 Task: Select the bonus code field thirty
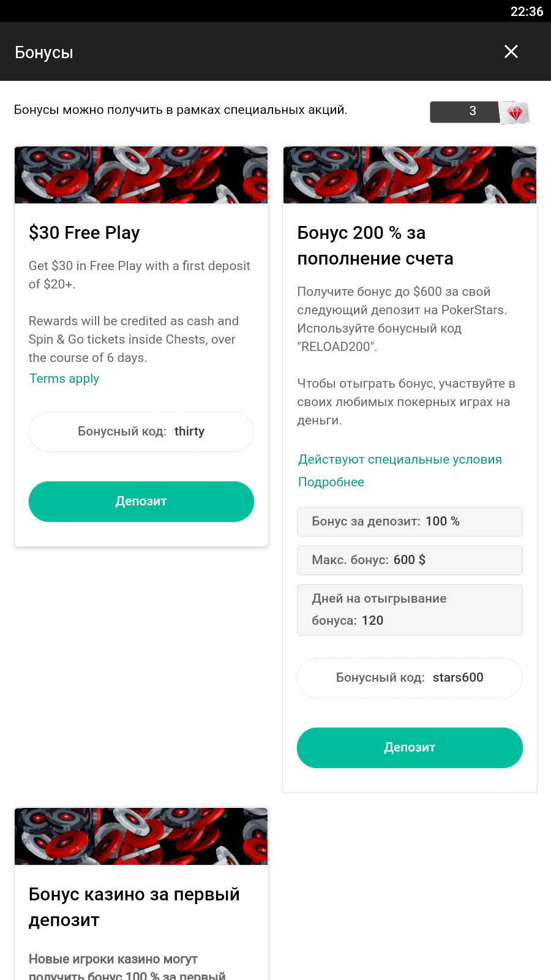coord(141,432)
